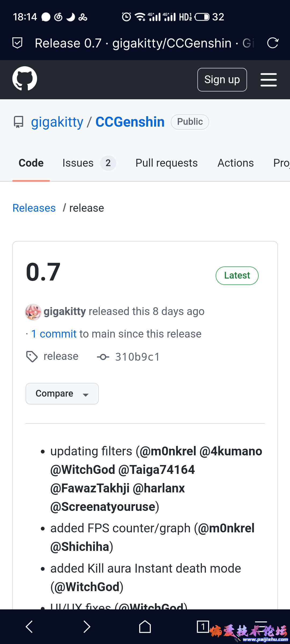
Task: Switch to the Issues tab
Action: 78,163
